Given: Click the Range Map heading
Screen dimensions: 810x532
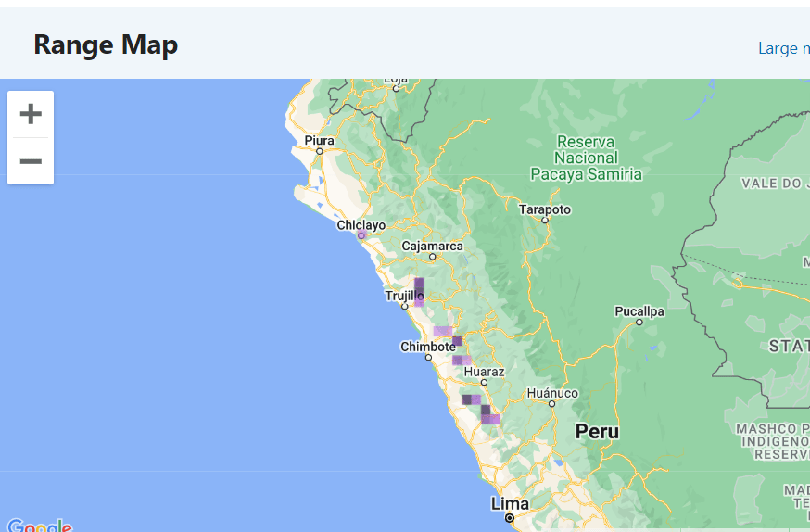Looking at the screenshot, I should click(x=106, y=44).
